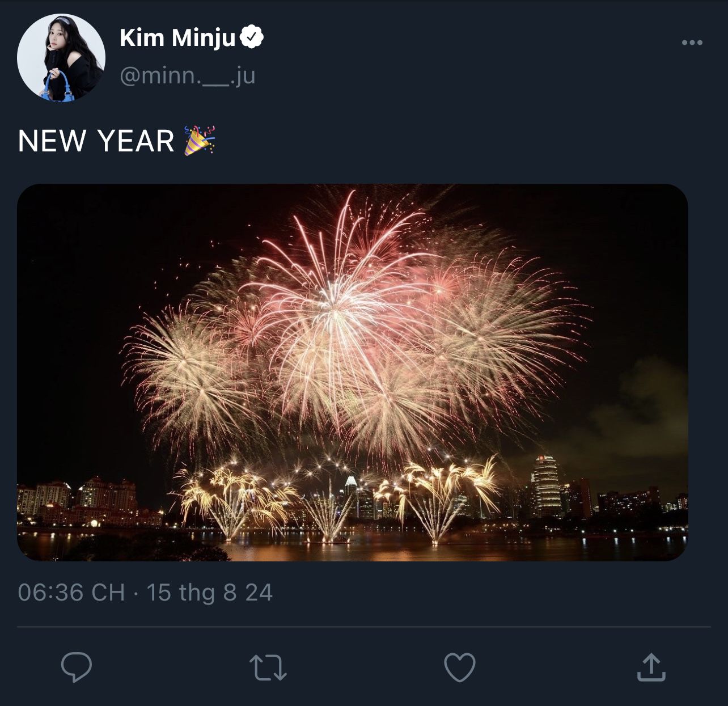
Task: Like the tweet with the heart icon
Action: pos(459,667)
